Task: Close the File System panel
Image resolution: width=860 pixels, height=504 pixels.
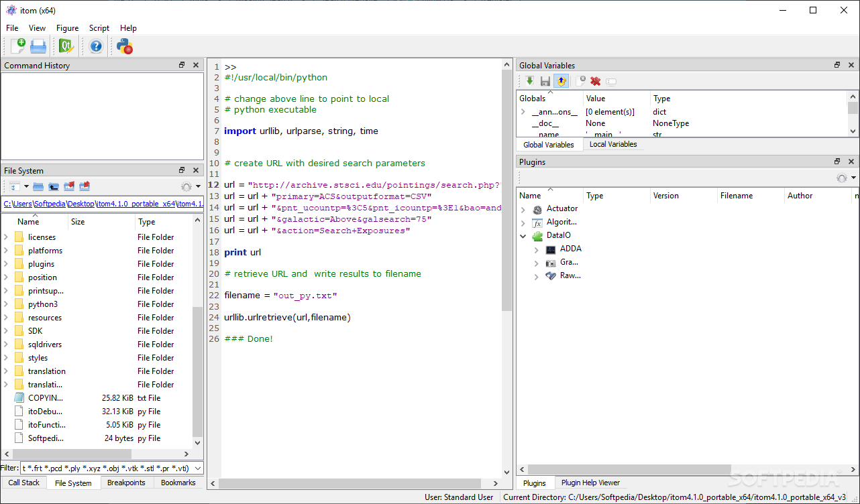Action: pyautogui.click(x=196, y=170)
